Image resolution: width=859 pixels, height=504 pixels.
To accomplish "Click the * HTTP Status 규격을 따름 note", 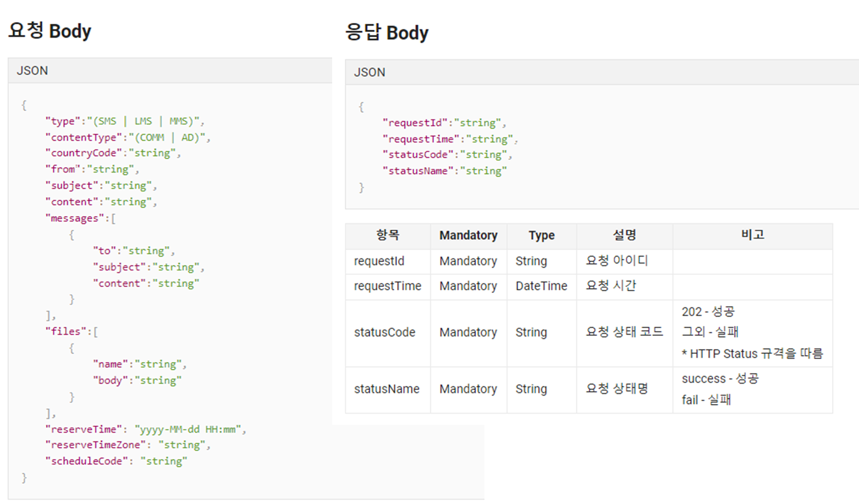I will tap(752, 353).
